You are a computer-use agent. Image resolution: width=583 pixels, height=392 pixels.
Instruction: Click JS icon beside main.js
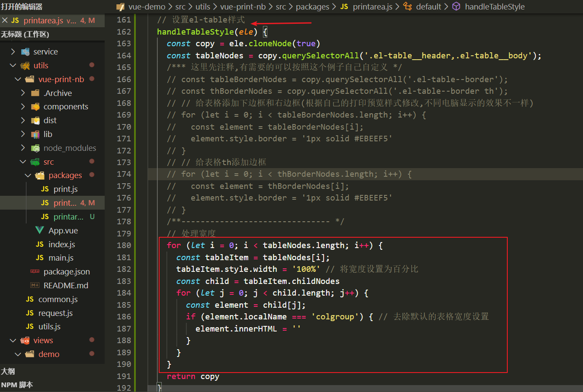click(x=40, y=258)
